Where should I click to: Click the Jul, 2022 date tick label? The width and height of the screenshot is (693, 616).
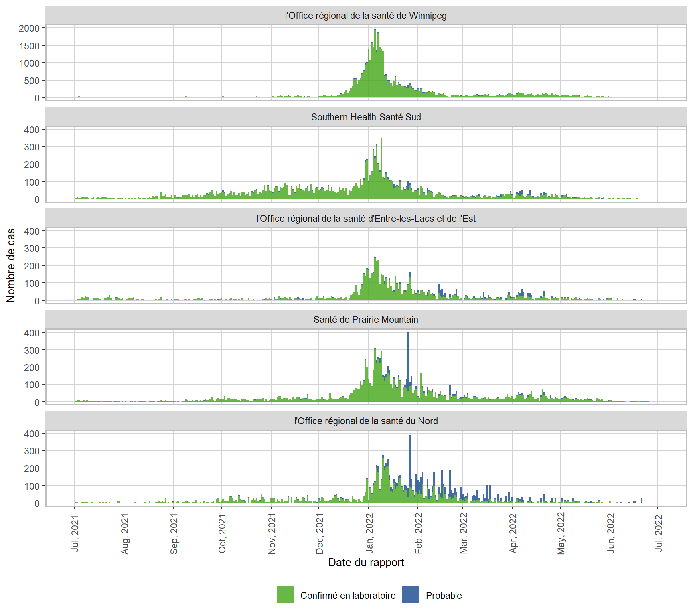[x=658, y=533]
